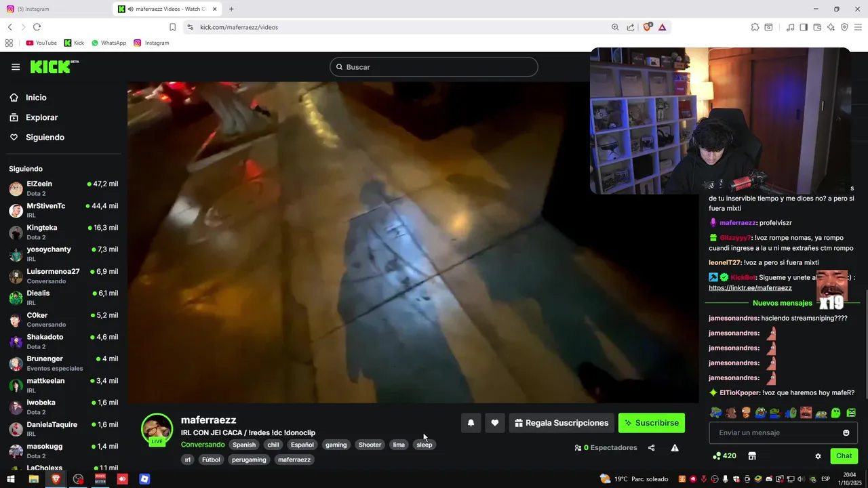Open a new browser tab
Viewport: 868px width, 488px height.
[231, 9]
